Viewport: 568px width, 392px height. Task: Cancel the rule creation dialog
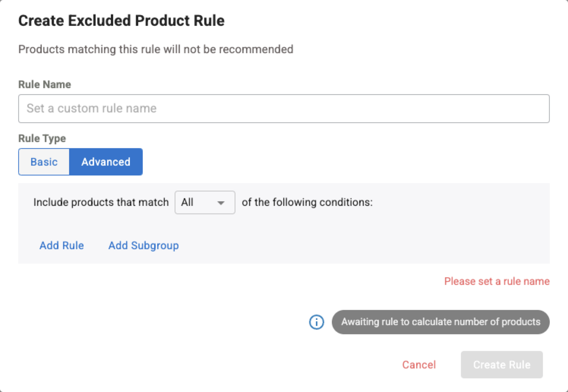coord(419,365)
